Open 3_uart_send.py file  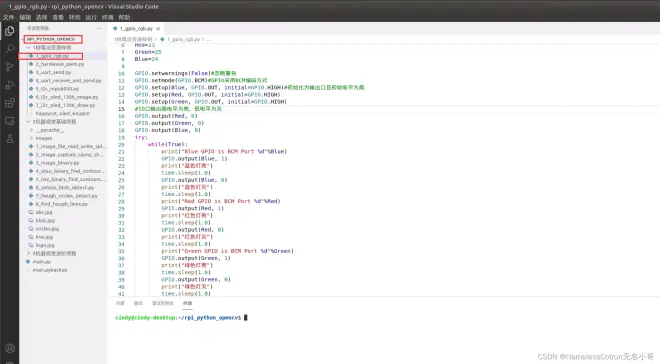click(53, 72)
